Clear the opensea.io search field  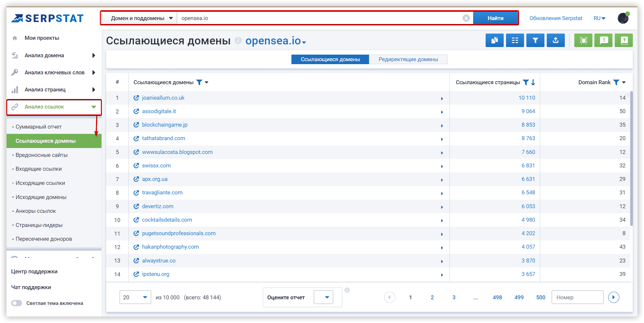[x=466, y=18]
